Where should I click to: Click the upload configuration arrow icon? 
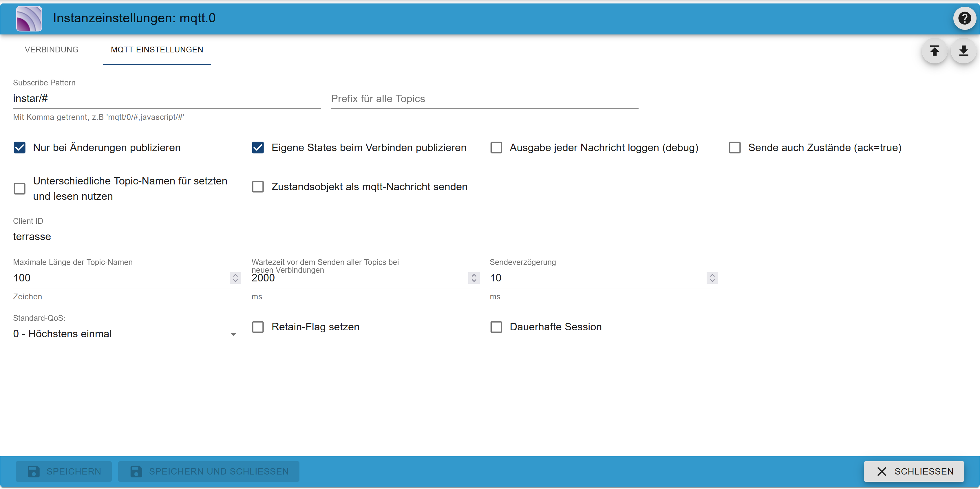point(934,51)
